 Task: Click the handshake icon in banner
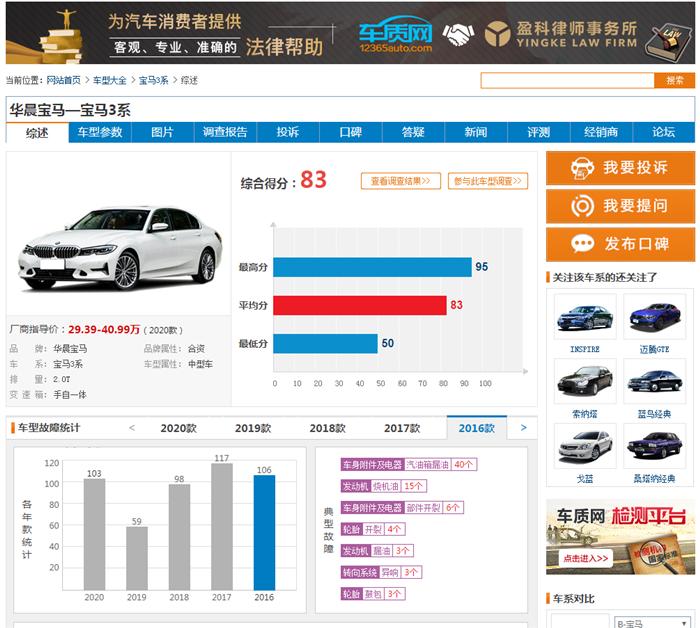coord(458,34)
